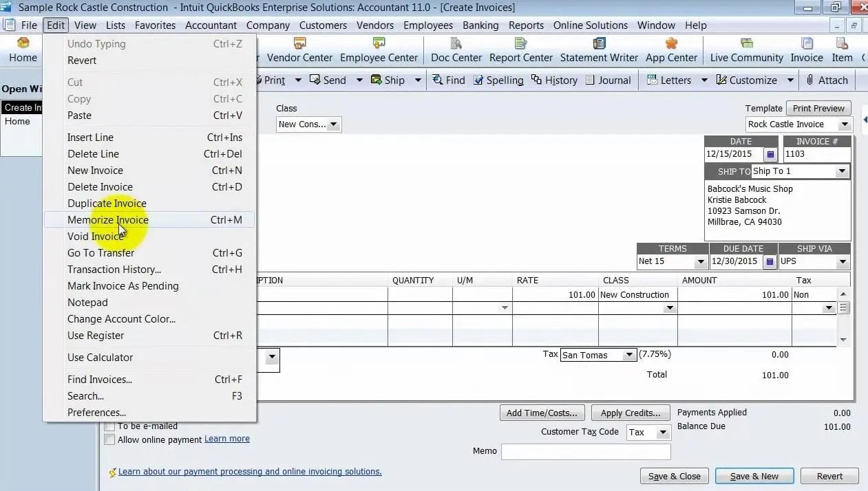Click the Apply Credits... button

[x=631, y=413]
